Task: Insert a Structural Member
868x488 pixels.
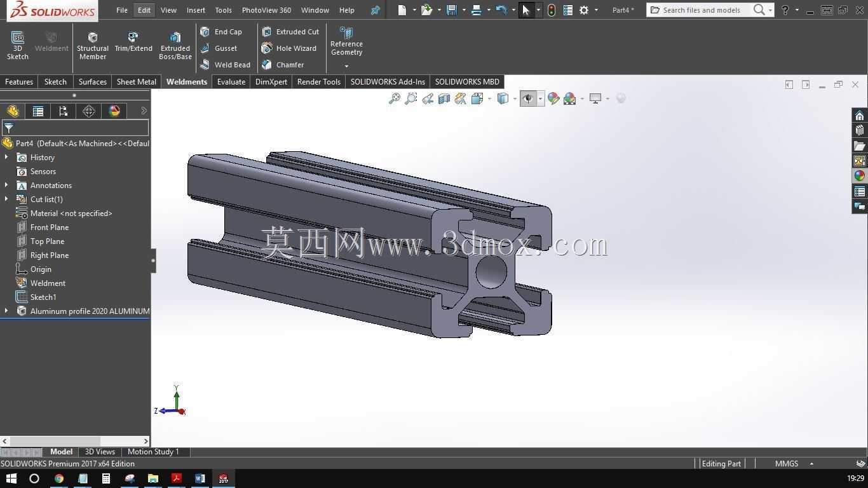Action: tap(93, 45)
